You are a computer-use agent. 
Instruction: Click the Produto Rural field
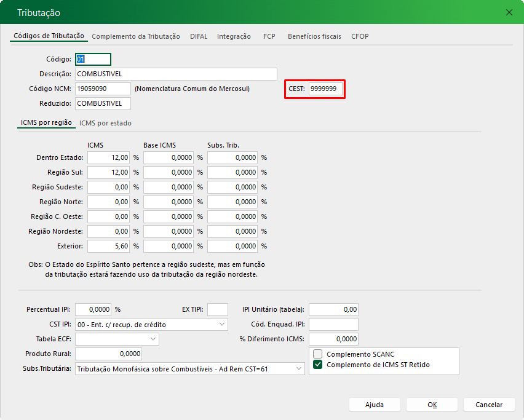(109, 354)
